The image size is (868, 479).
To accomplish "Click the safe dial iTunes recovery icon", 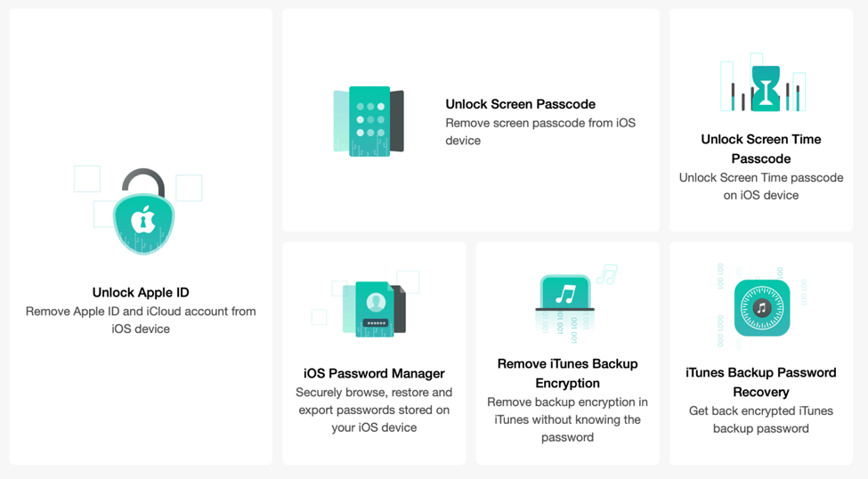I will point(762,308).
